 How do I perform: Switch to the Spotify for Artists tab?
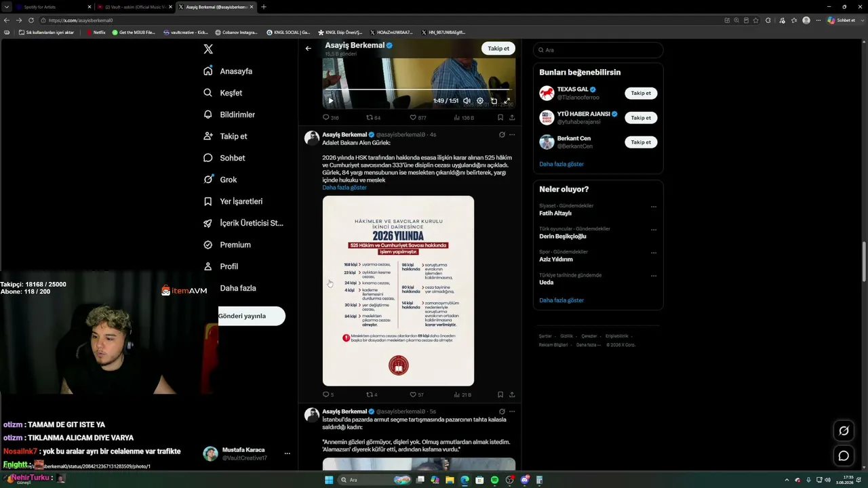(x=53, y=7)
